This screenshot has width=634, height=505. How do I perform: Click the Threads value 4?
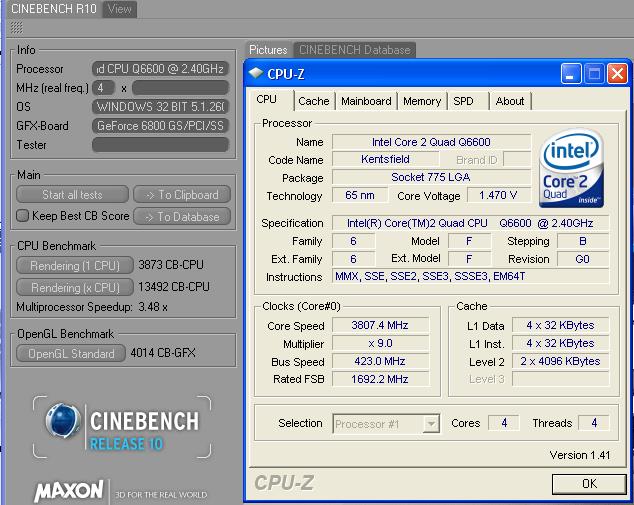594,423
